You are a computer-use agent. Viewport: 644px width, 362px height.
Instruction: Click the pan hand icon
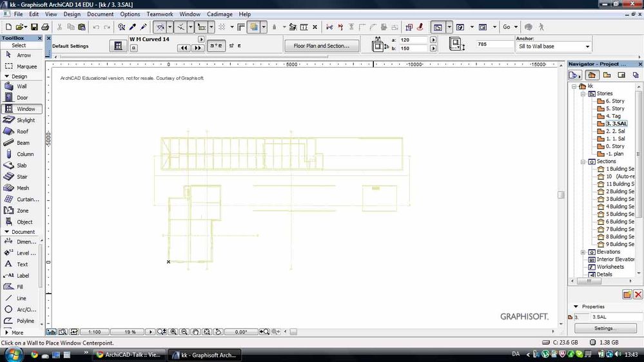click(x=196, y=332)
